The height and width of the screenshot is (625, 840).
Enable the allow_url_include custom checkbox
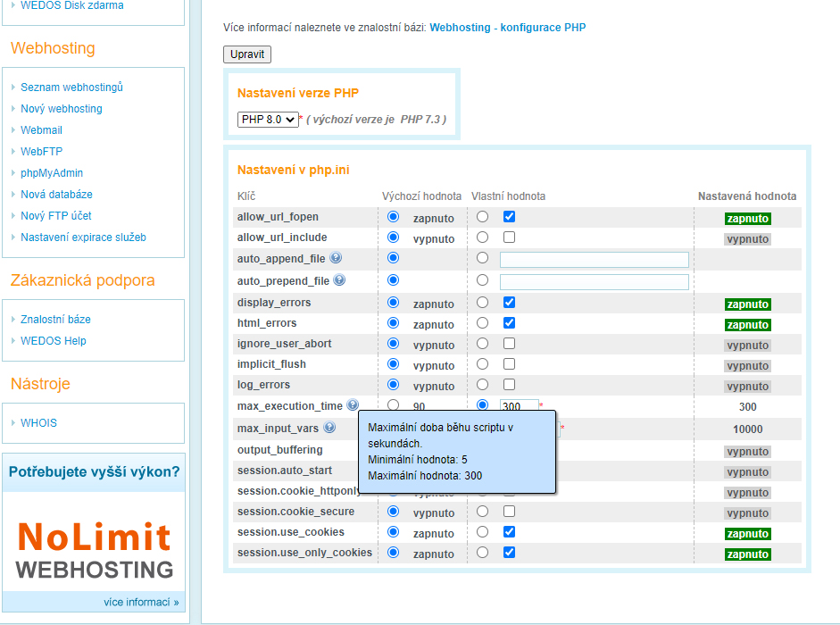pyautogui.click(x=509, y=237)
